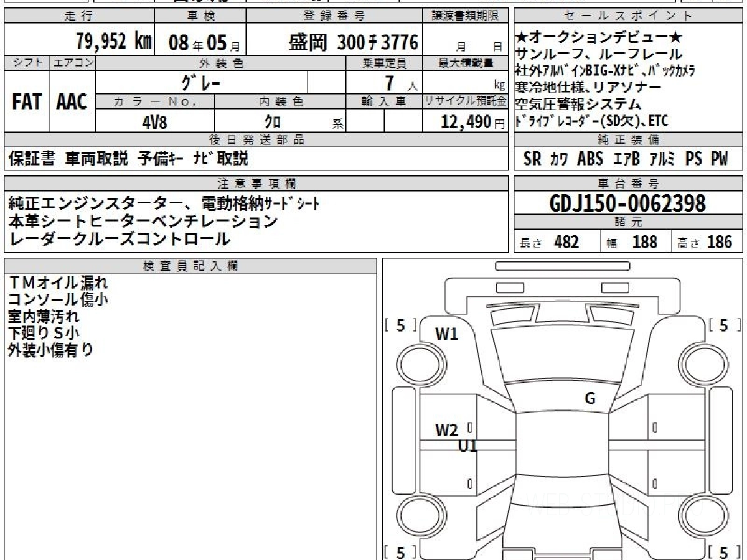Screen dimensions: 747x560
Task: Click the W1 mark on the car diagram
Action: 446,334
